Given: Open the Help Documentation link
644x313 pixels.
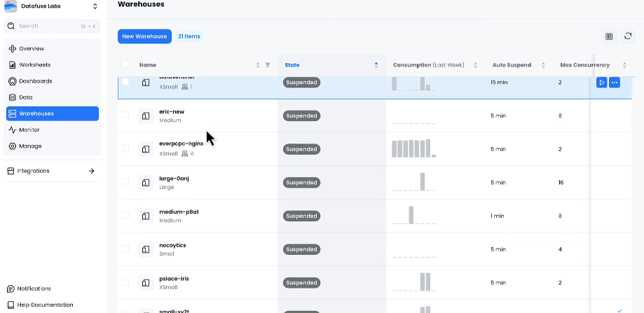Looking at the screenshot, I should 45,305.
